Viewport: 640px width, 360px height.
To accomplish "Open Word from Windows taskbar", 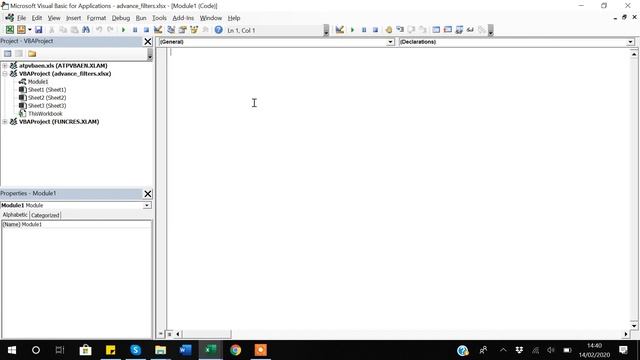I will tap(185, 350).
